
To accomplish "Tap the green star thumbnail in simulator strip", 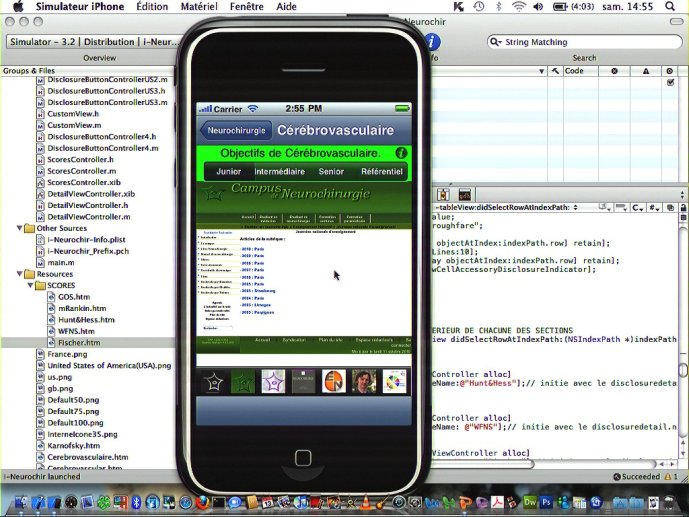I will click(243, 381).
